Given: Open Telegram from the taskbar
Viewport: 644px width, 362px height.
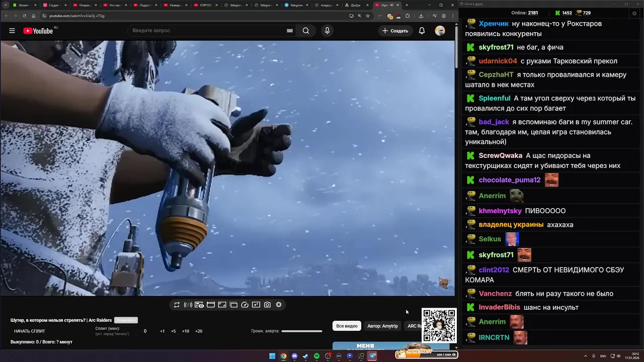Looking at the screenshot, I should (x=372, y=356).
